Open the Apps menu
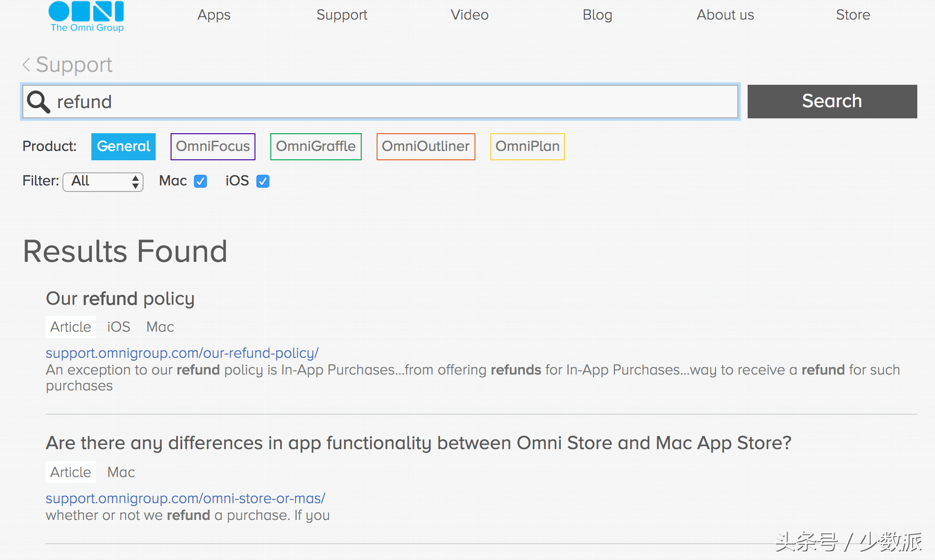 pos(214,15)
